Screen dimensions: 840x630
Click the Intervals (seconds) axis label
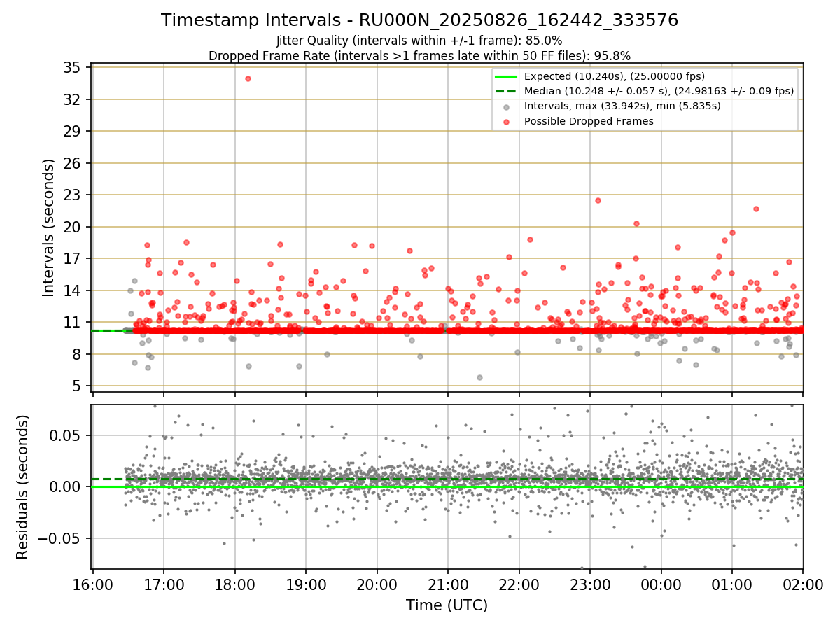pos(48,227)
